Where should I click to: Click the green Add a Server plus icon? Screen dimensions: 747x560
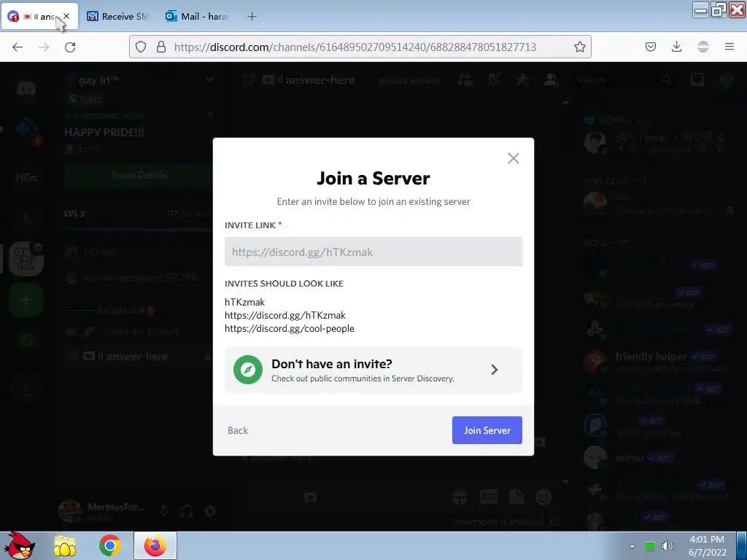(x=26, y=300)
